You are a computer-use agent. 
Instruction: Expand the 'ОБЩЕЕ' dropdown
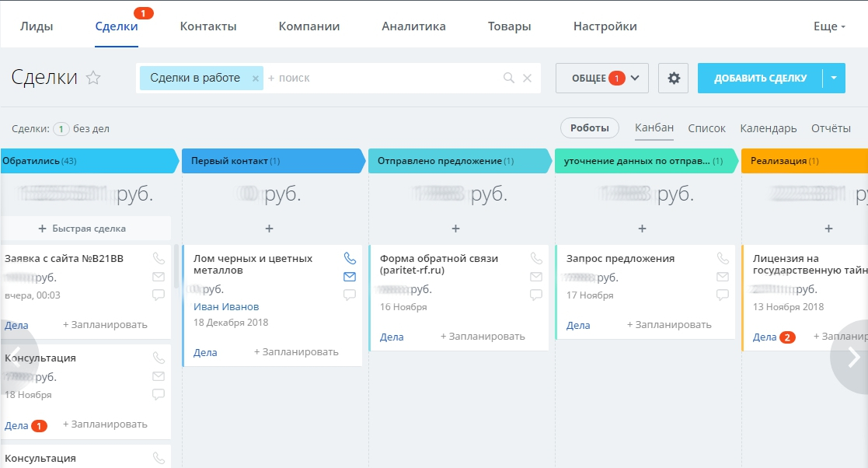click(x=601, y=78)
